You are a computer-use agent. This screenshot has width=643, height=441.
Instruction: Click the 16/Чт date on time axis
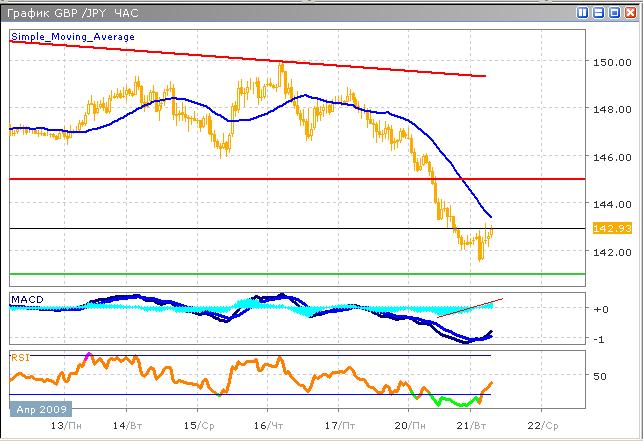click(267, 424)
